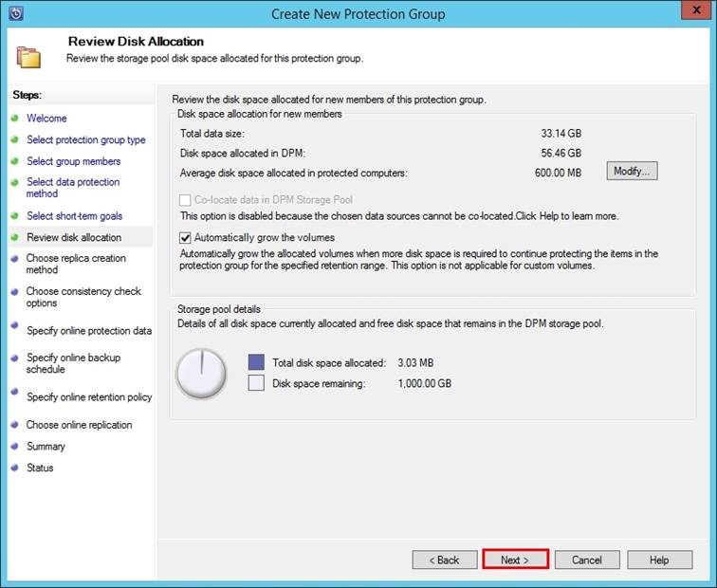The image size is (717, 588).
Task: Select the Review disk allocation step
Action: point(74,237)
